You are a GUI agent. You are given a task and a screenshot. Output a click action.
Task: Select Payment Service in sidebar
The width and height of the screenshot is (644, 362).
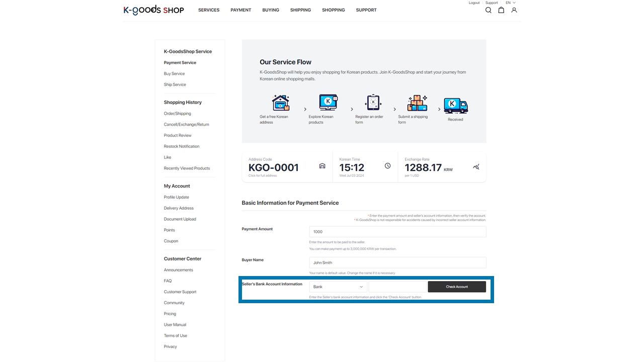180,63
